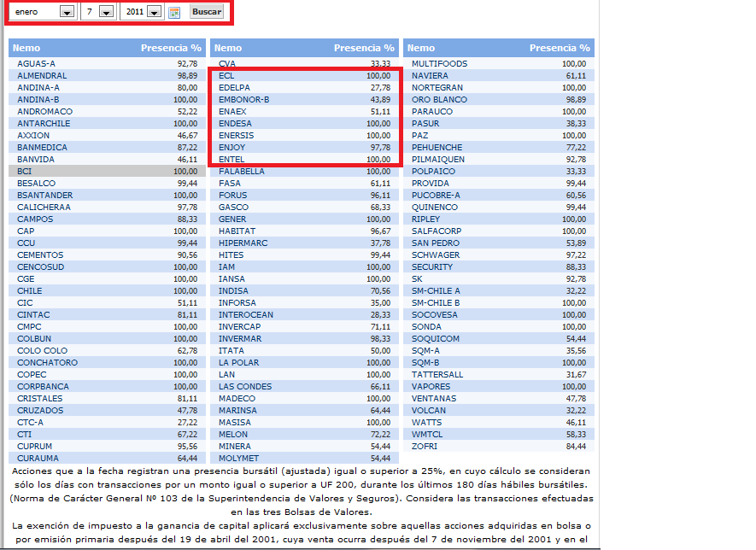Click the MULTIFOODS ticker
The image size is (756, 550).
439,64
